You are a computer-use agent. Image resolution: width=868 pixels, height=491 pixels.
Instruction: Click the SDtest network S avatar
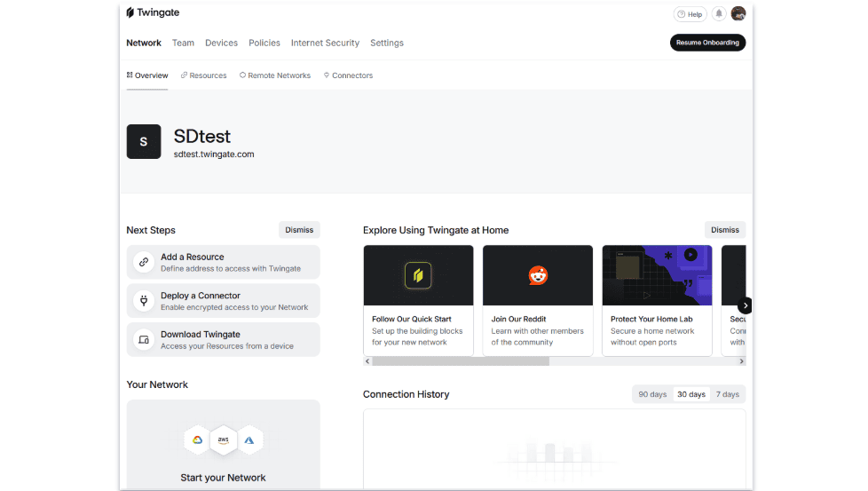[144, 142]
